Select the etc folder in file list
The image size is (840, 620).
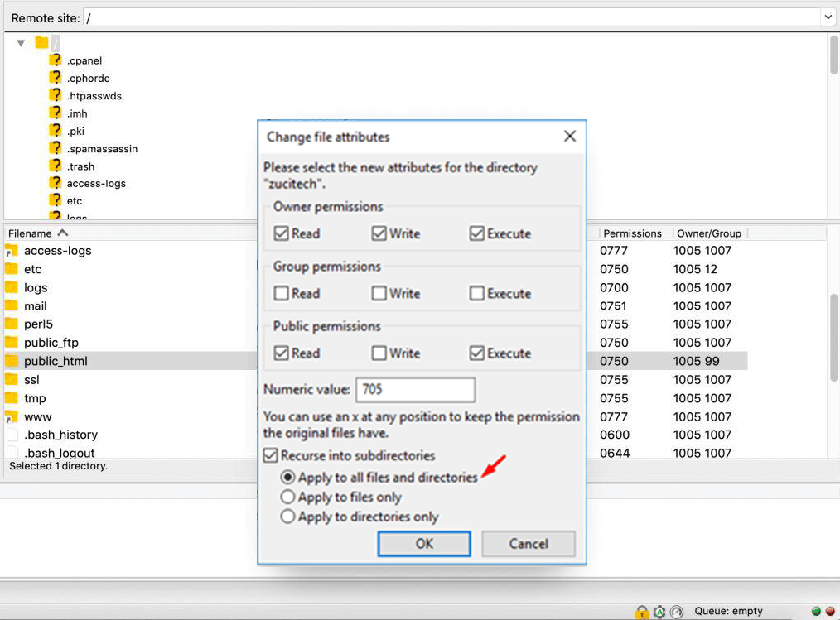[x=32, y=269]
